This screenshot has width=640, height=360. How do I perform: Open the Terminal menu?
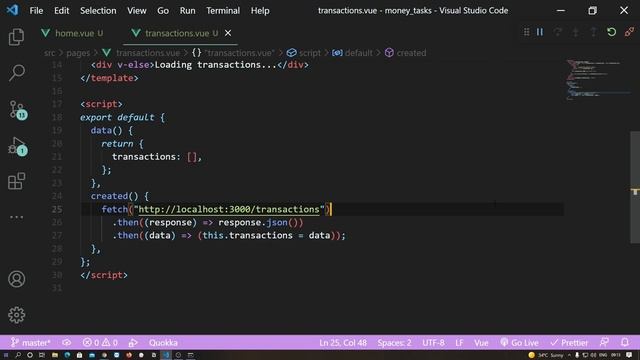coord(223,11)
